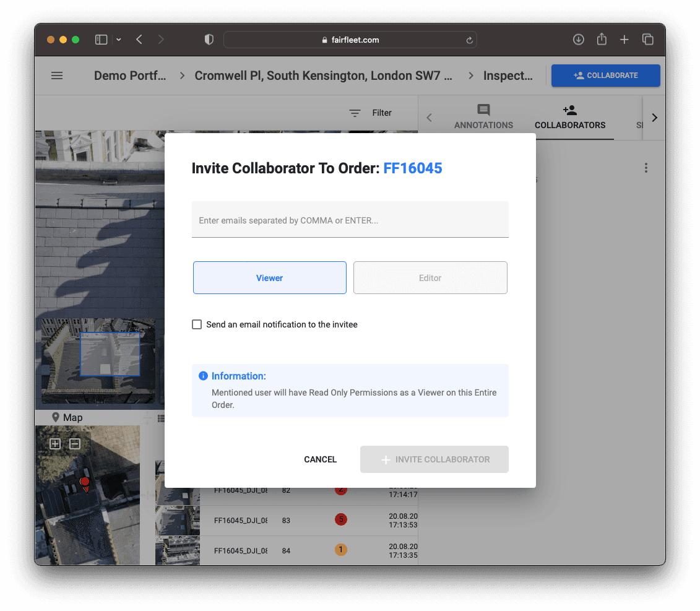The width and height of the screenshot is (700, 611).
Task: Open Safari downloads icon
Action: 579,40
